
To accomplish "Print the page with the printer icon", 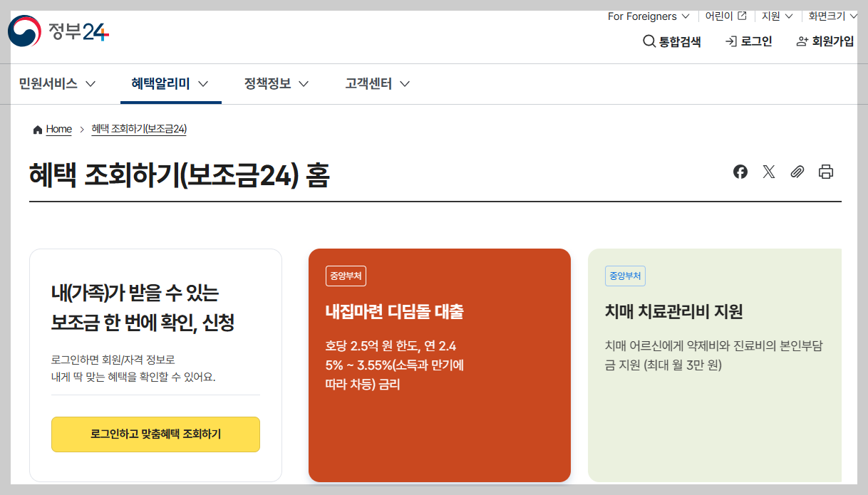I will pos(825,172).
